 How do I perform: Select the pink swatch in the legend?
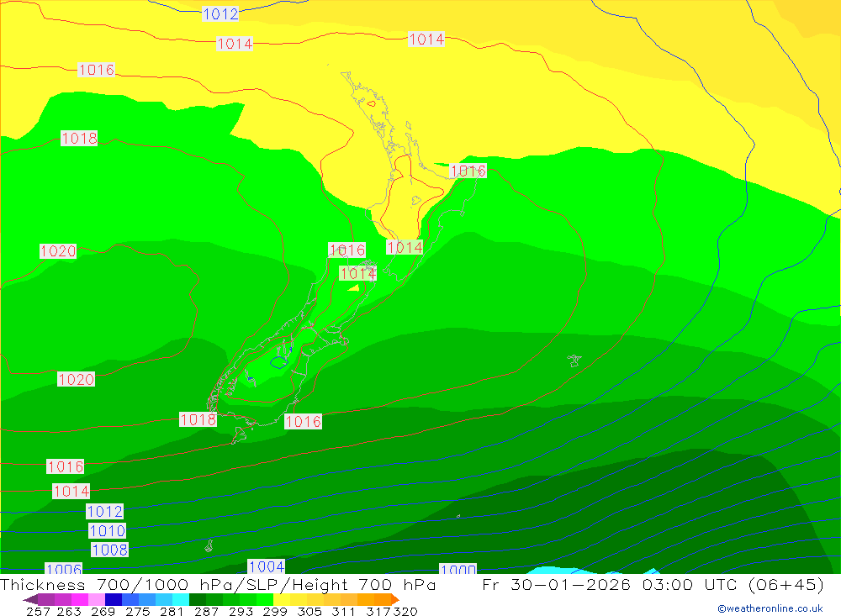(97, 599)
